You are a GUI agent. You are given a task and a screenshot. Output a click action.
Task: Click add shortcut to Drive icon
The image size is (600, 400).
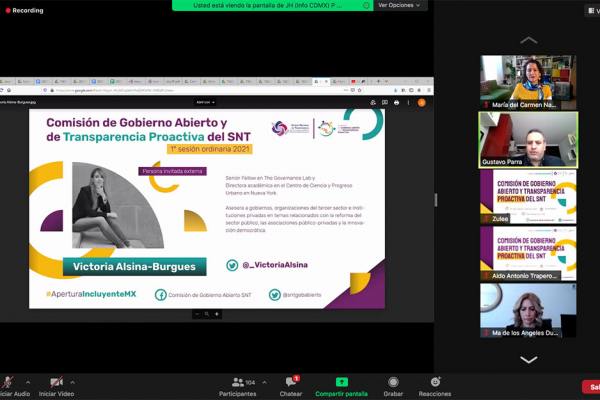[x=373, y=103]
